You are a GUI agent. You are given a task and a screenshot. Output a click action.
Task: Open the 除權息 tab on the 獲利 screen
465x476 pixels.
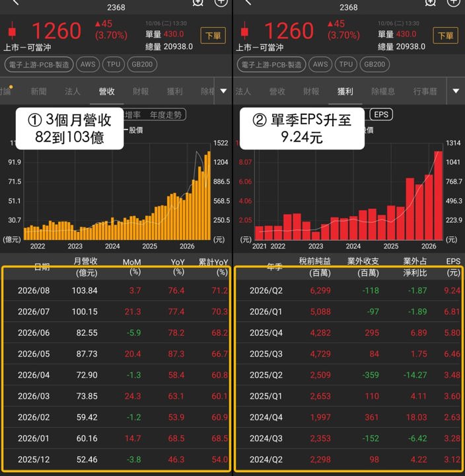point(383,91)
